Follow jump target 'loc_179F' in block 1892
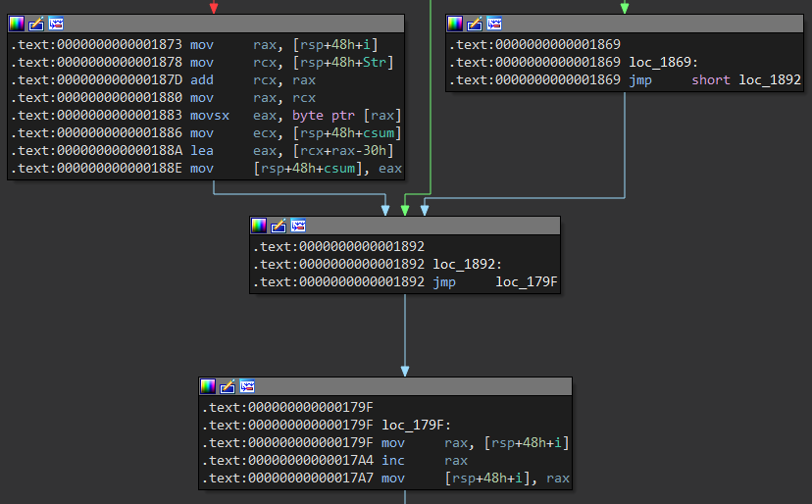This screenshot has width=812, height=504. 527,281
